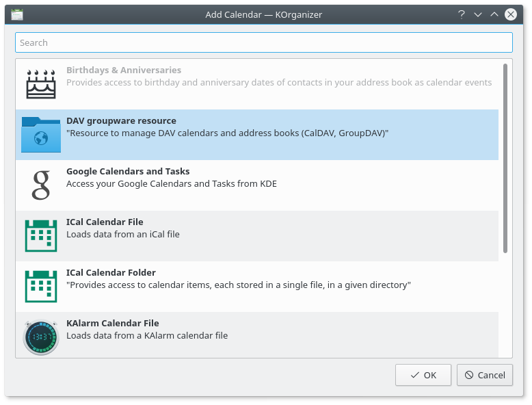Confirm selection with the OK button

[423, 375]
